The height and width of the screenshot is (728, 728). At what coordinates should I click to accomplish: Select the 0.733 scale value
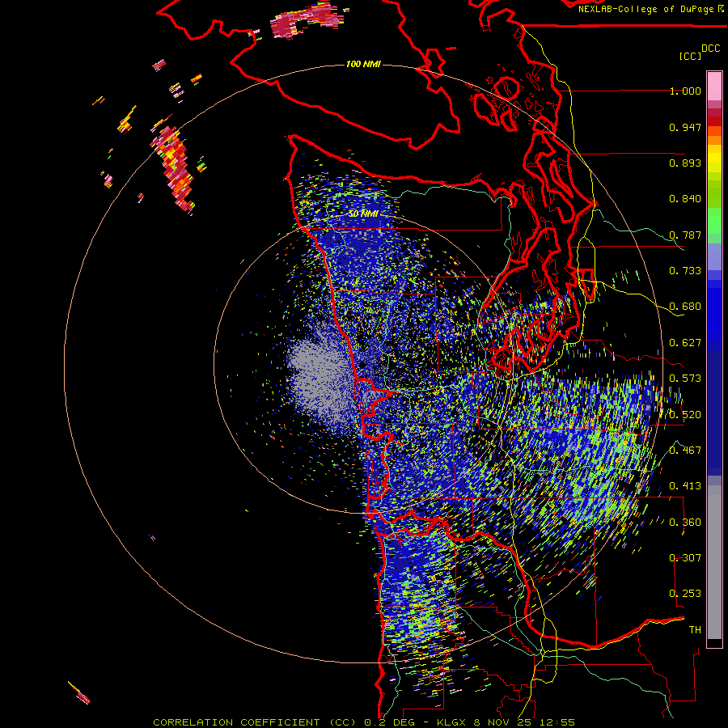[685, 271]
